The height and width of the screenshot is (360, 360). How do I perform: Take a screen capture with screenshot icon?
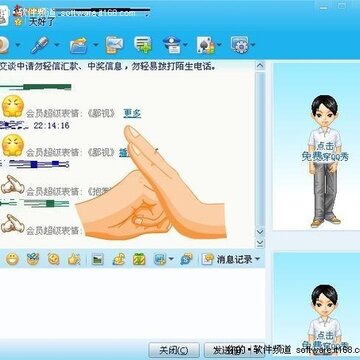160,259
